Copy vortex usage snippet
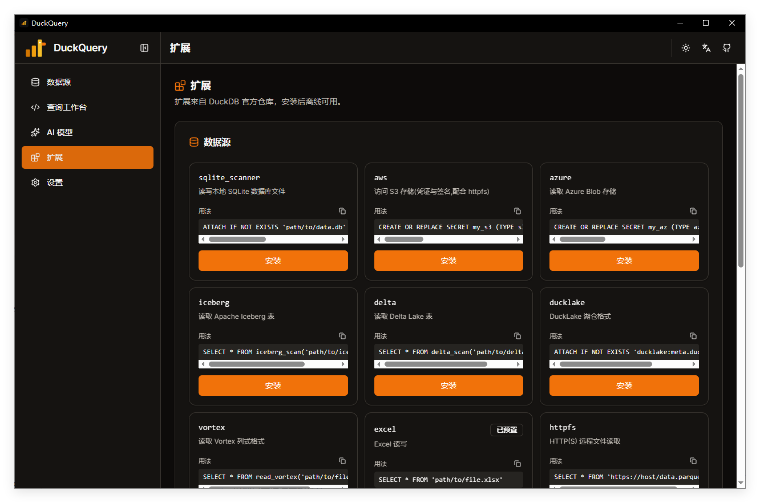Image resolution: width=760 pixels, height=503 pixels. coord(342,461)
